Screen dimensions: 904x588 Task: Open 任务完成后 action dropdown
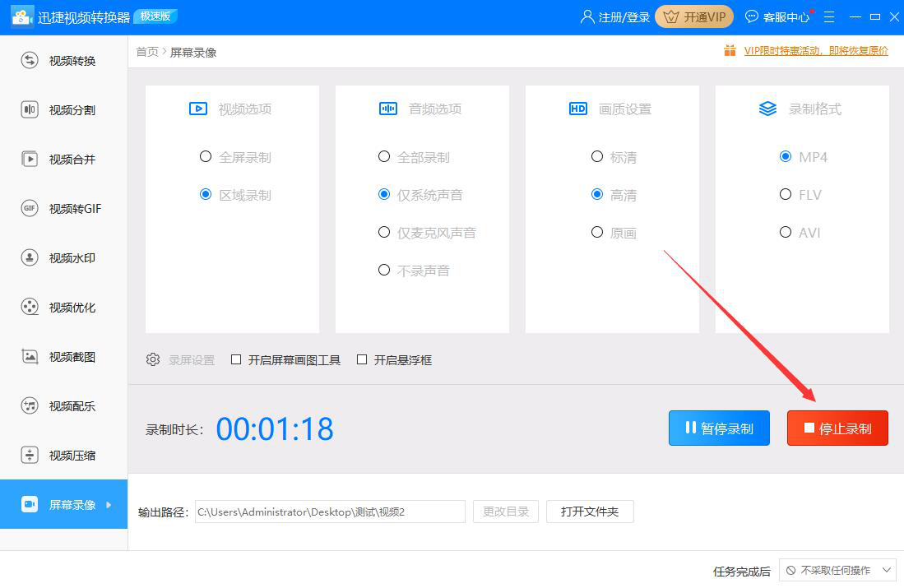click(837, 570)
